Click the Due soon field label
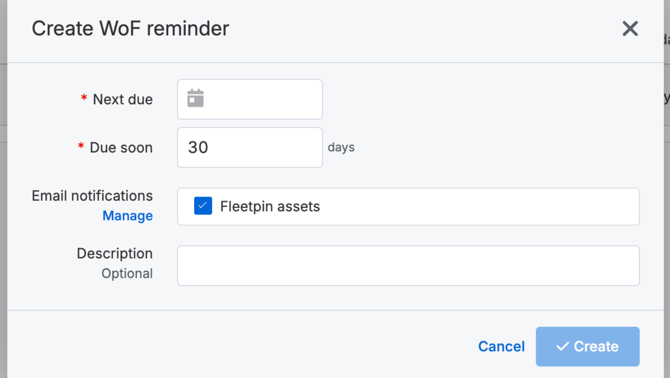 [x=121, y=148]
